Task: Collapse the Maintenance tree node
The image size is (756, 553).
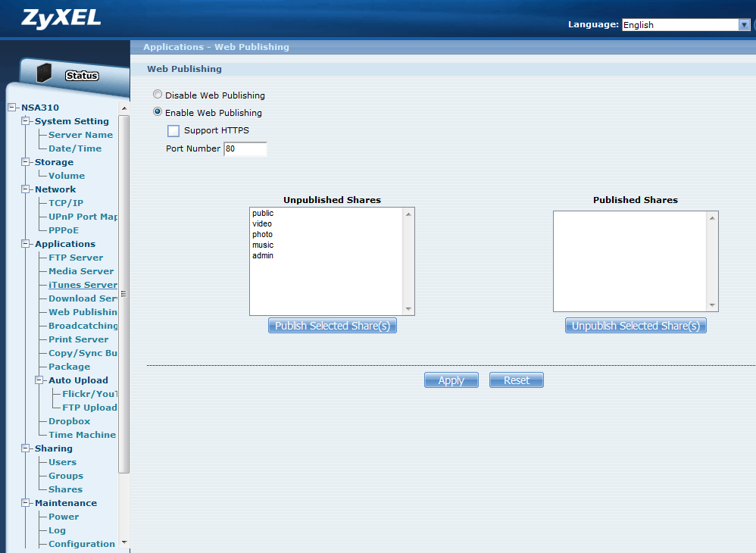Action: pyautogui.click(x=26, y=503)
